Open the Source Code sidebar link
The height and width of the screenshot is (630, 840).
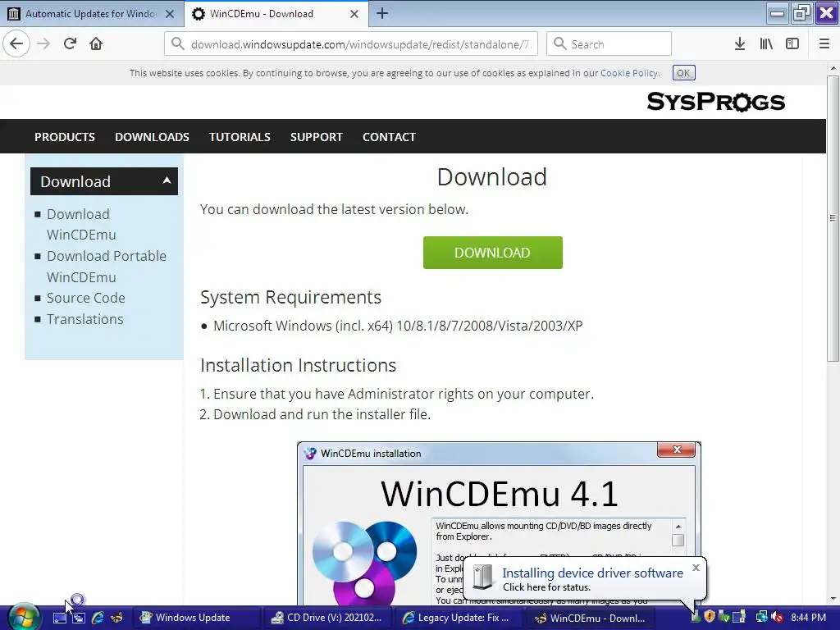point(85,298)
